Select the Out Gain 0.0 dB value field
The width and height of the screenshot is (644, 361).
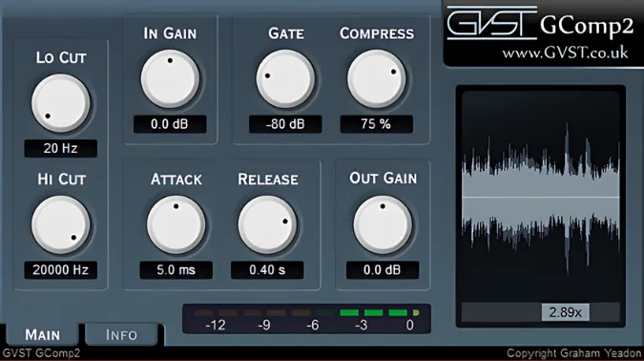[383, 270]
